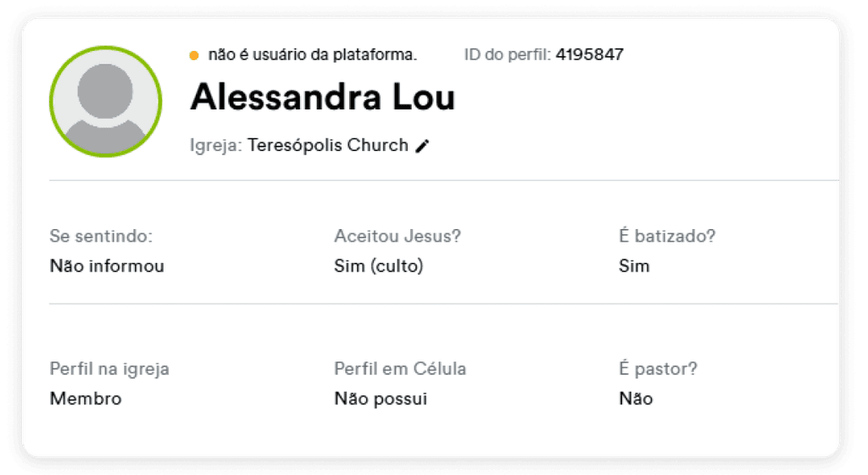Select the 'Membro' profile value

coord(86,399)
